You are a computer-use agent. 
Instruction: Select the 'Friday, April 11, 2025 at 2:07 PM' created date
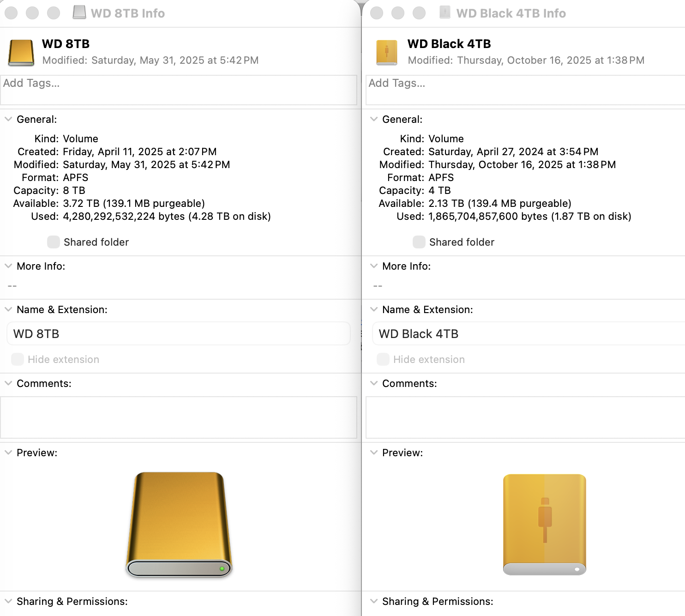pos(140,151)
